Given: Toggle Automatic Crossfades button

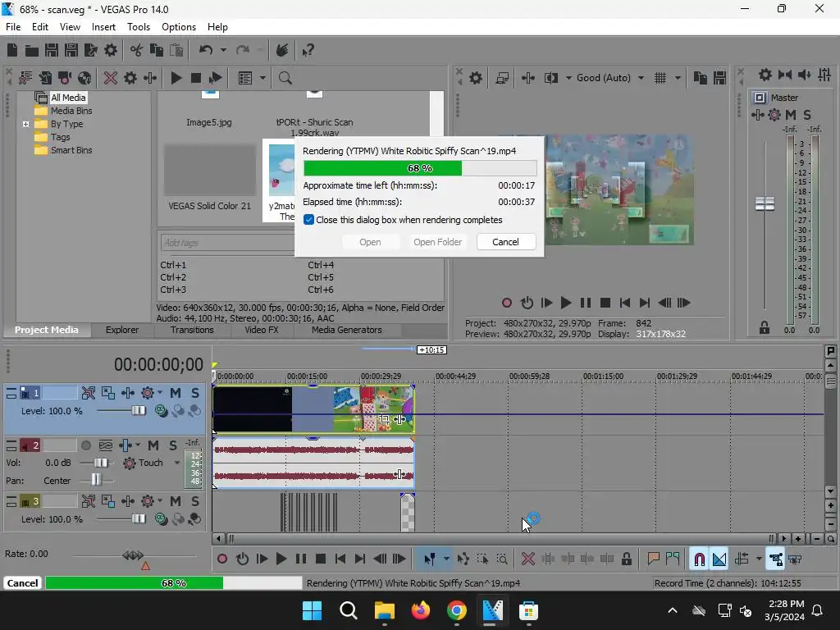Looking at the screenshot, I should tap(719, 559).
